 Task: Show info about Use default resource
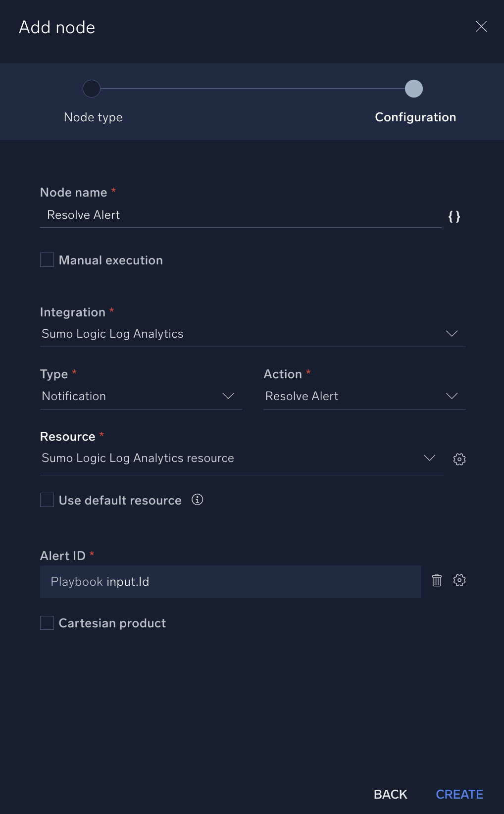click(x=197, y=500)
